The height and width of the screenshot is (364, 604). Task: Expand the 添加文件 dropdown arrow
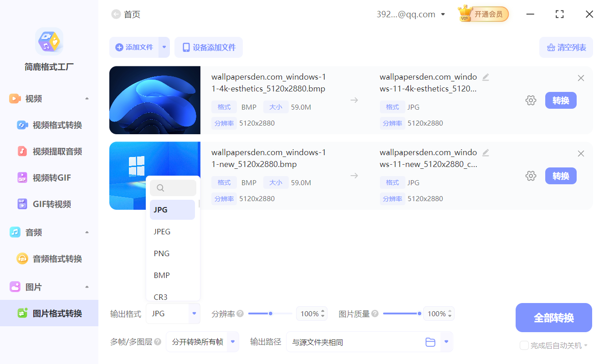click(164, 47)
